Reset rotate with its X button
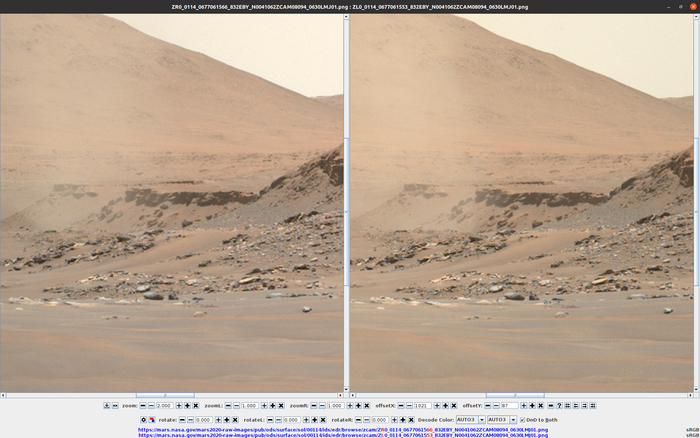 coord(235,420)
